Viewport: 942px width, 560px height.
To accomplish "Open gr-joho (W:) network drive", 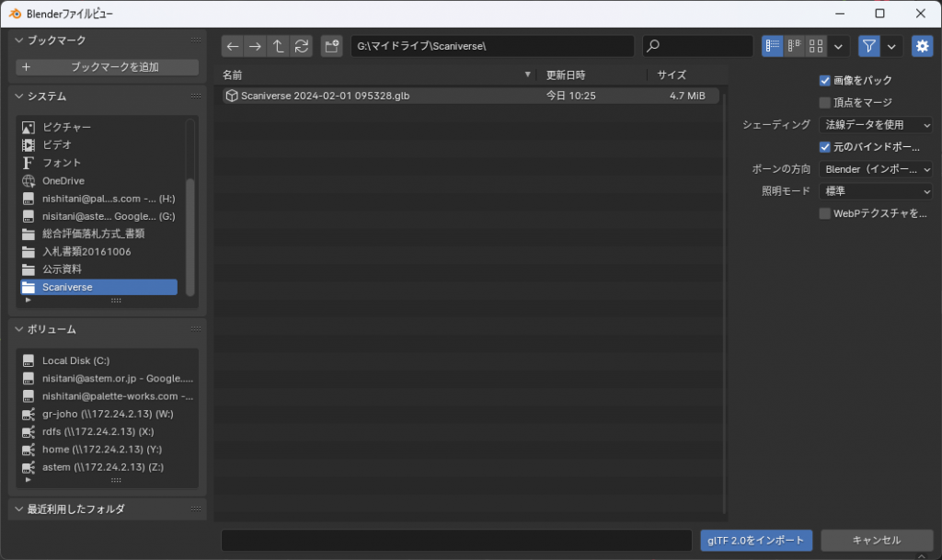I will coord(107,414).
